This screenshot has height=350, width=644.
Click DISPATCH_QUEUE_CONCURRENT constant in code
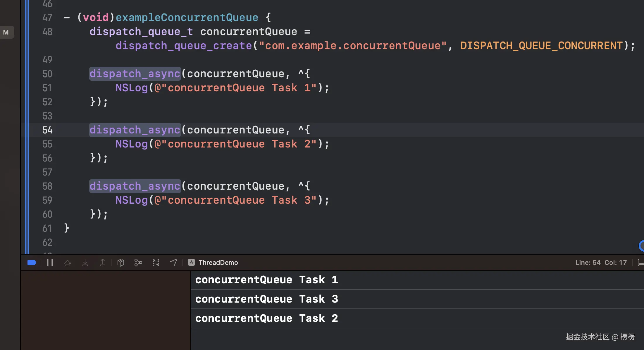pos(541,46)
